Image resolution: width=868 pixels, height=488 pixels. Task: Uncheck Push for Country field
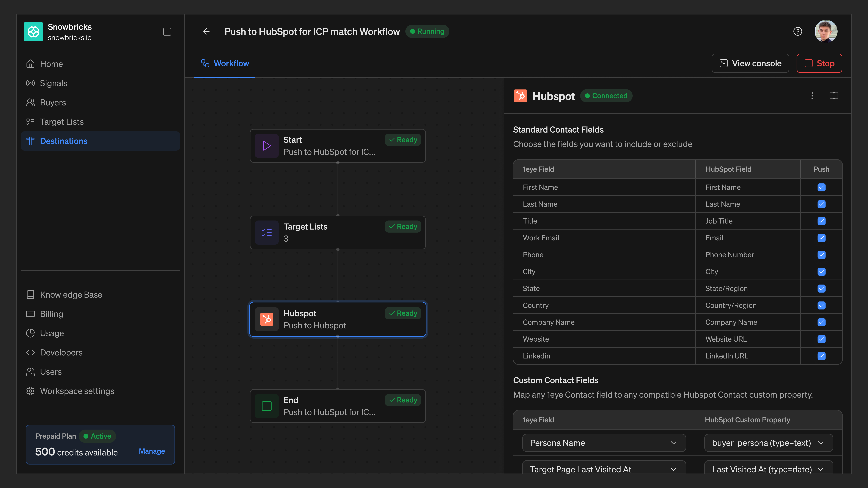821,305
